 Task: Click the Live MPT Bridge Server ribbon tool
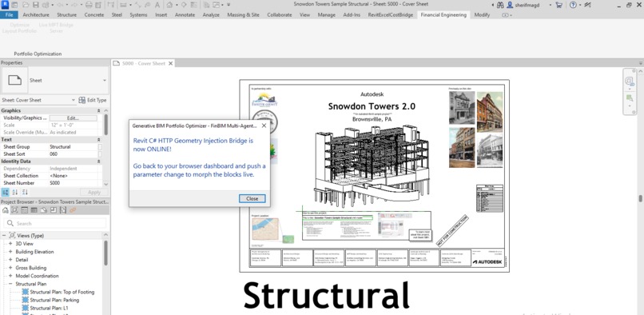coord(56,27)
